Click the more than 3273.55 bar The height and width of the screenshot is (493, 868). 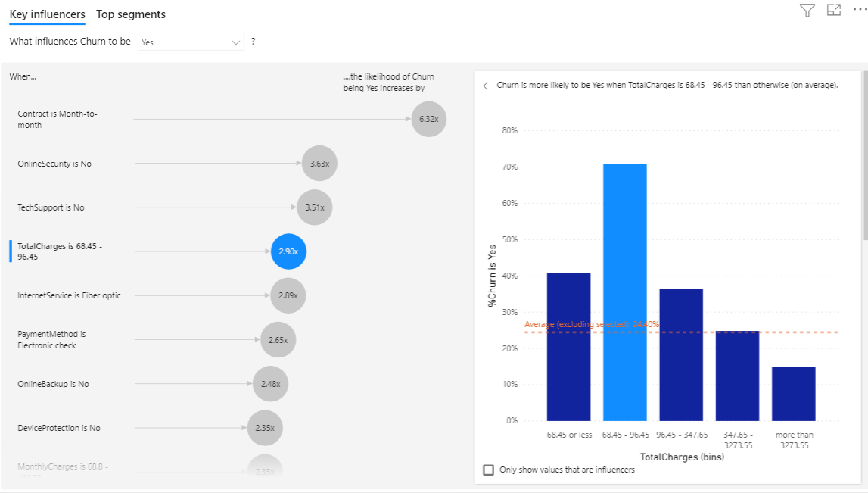[793, 394]
